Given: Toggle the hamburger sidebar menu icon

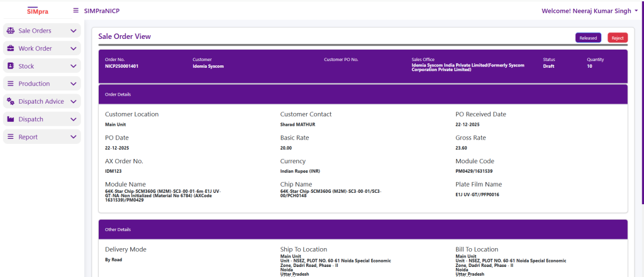Looking at the screenshot, I should pos(76,11).
